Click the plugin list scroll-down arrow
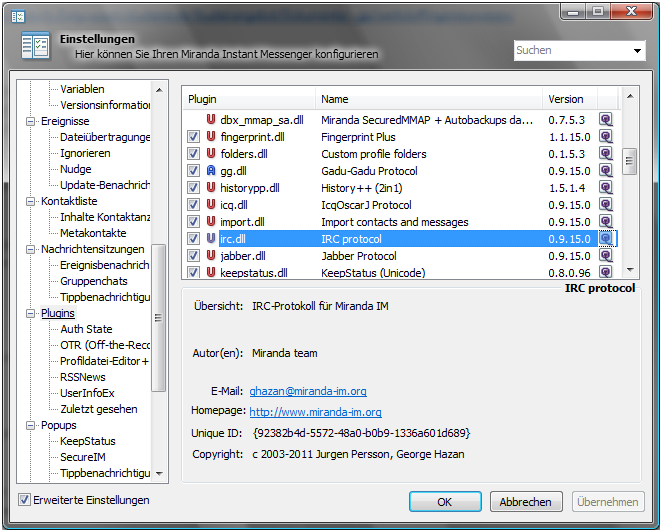 pyautogui.click(x=629, y=270)
